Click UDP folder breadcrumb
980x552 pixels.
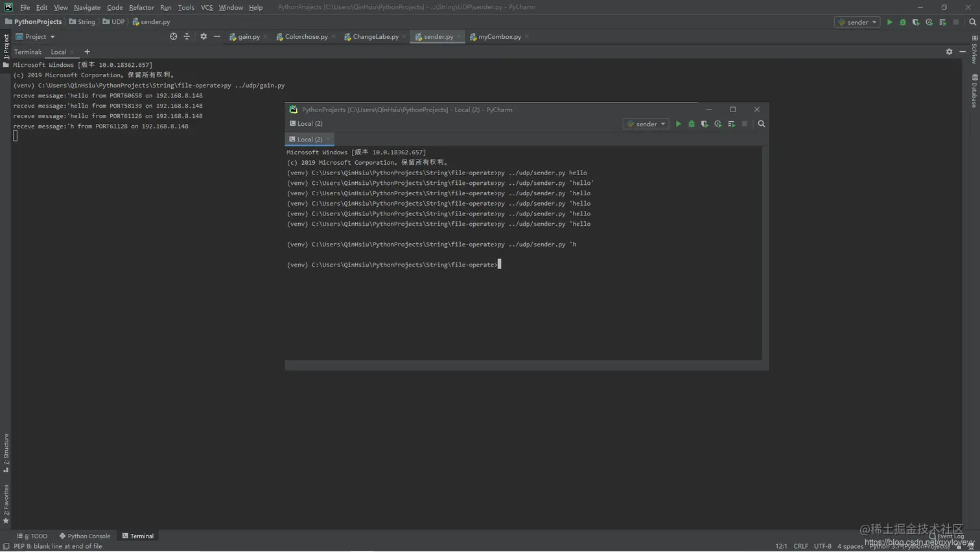(113, 22)
